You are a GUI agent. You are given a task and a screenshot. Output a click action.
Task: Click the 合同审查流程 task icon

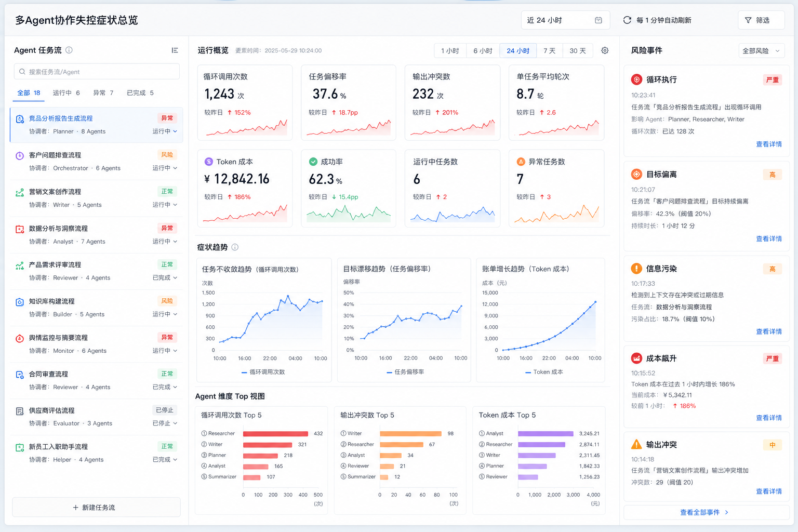coord(20,375)
